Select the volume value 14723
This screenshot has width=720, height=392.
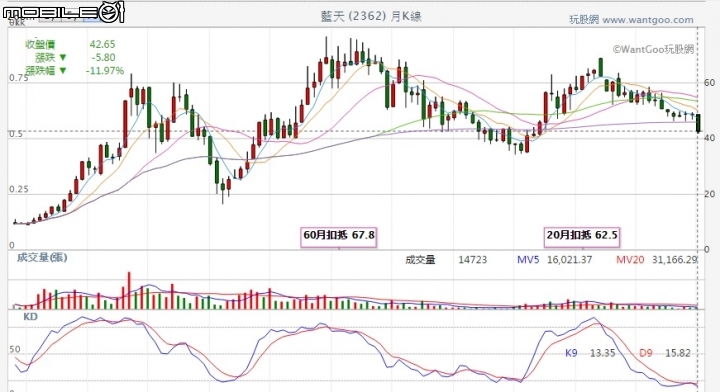472,260
